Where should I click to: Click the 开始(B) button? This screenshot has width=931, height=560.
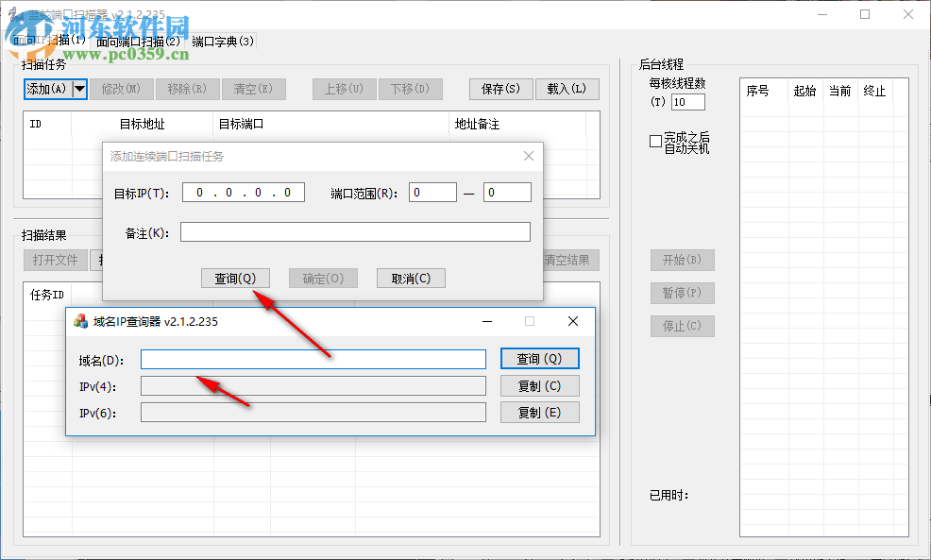pyautogui.click(x=683, y=260)
